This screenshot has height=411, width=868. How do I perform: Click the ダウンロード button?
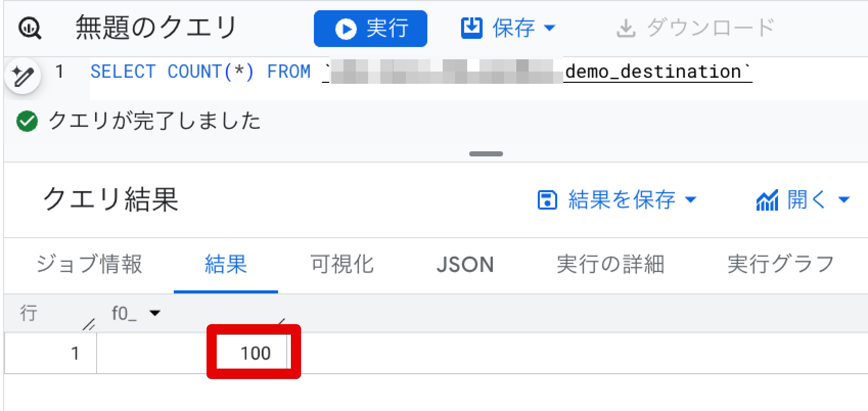point(696,28)
